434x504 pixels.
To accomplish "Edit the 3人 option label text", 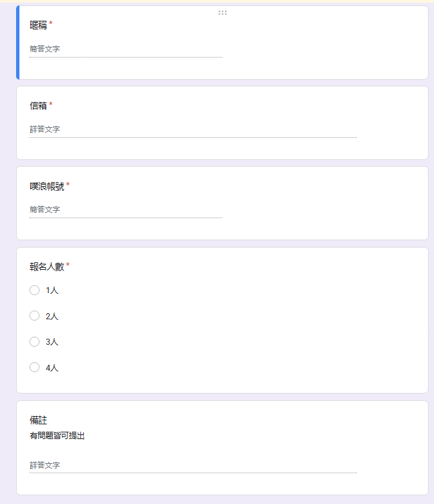I will pos(52,342).
